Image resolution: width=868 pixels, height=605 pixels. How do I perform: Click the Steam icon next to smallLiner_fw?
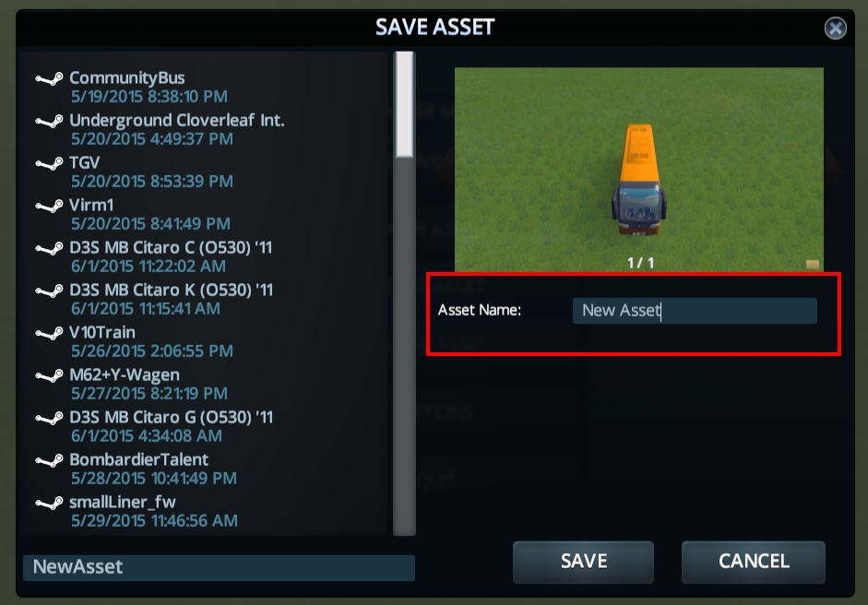point(49,504)
